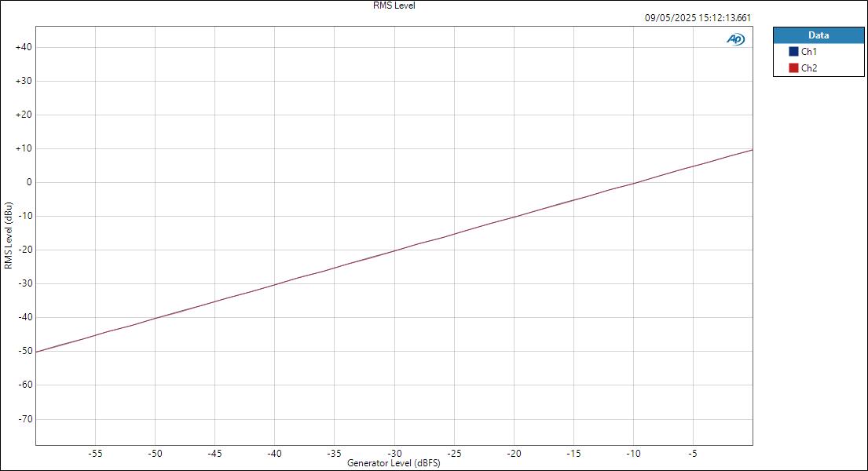Click the -5 tick on horizontal axis
The image size is (868, 471).
pyautogui.click(x=693, y=454)
